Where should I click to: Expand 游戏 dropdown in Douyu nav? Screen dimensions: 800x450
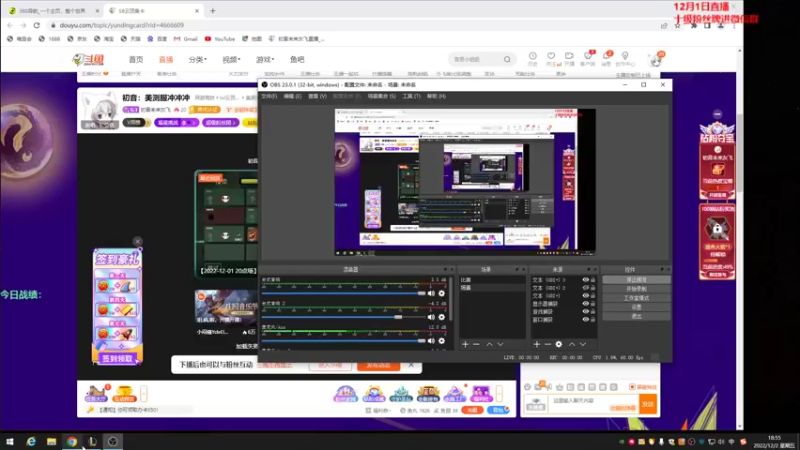point(265,60)
